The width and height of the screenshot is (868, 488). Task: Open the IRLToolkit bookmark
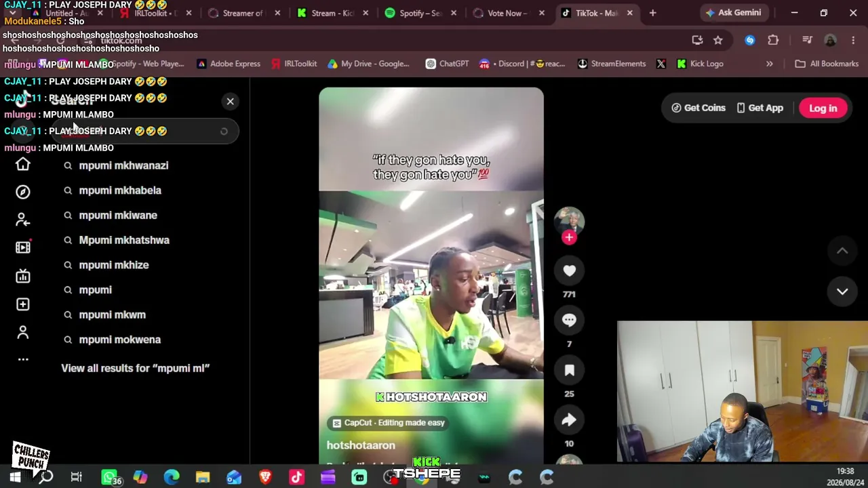(x=294, y=64)
